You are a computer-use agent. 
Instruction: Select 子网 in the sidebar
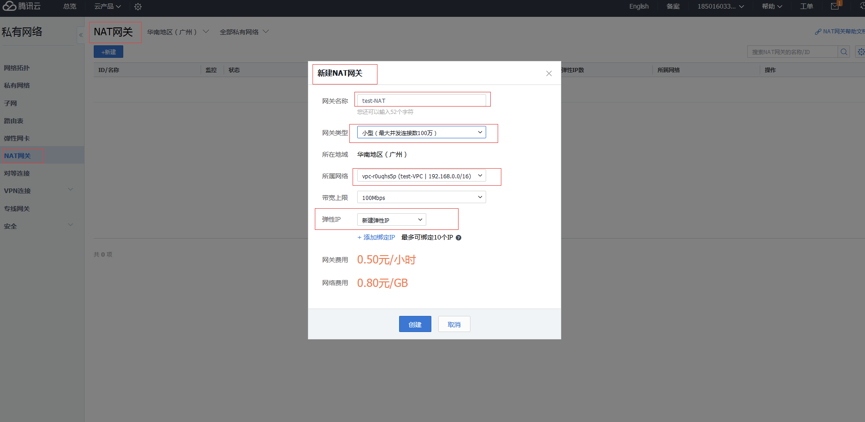tap(11, 103)
